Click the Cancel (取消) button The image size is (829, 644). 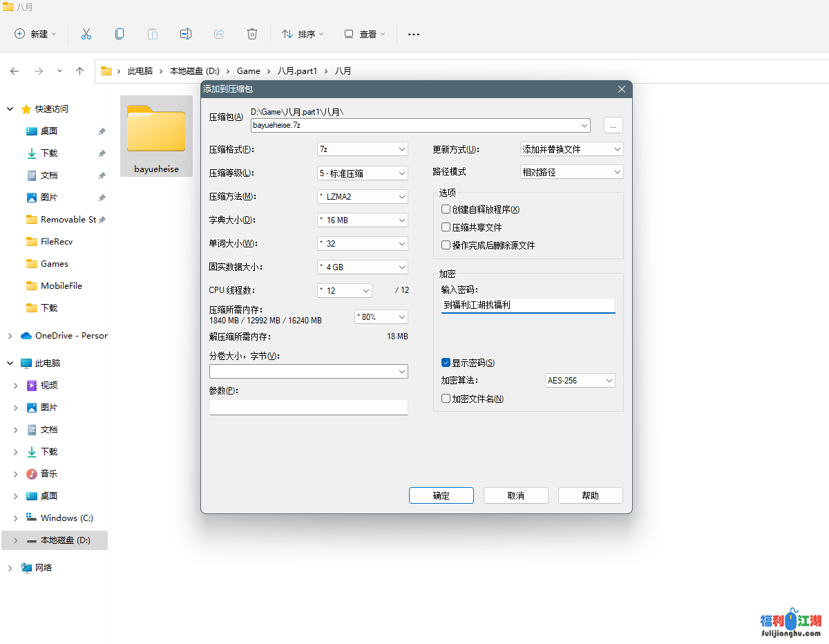coord(515,495)
